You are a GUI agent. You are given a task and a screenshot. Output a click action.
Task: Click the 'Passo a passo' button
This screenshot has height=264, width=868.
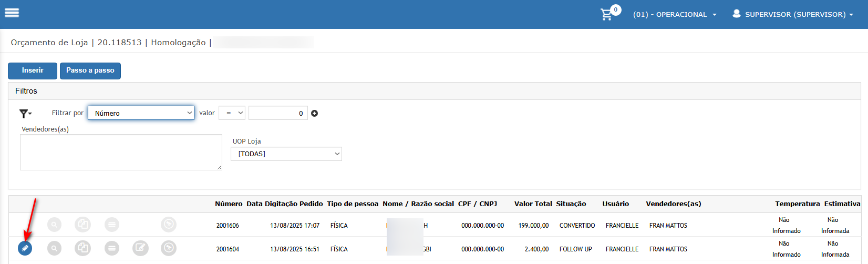pos(90,70)
